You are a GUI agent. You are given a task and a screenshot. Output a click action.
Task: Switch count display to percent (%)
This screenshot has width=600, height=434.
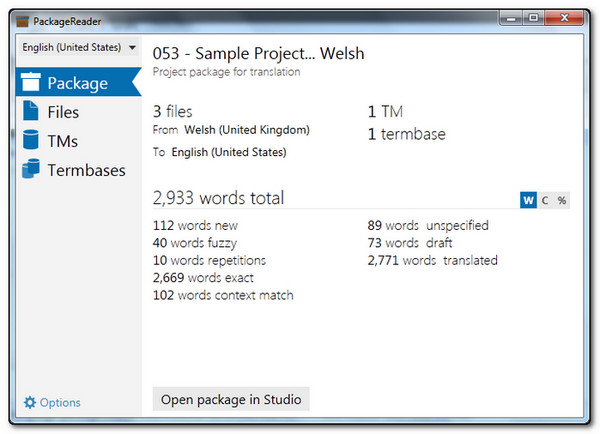coord(561,200)
